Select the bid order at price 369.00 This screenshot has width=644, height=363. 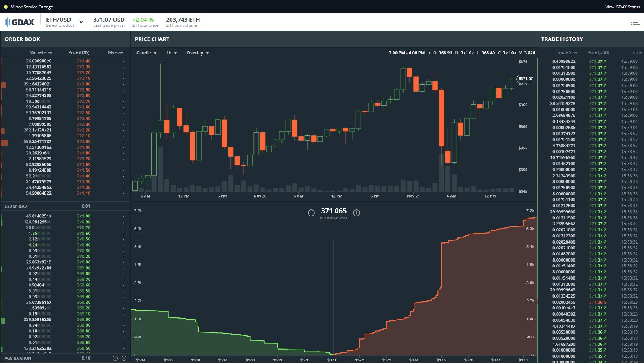pos(65,319)
